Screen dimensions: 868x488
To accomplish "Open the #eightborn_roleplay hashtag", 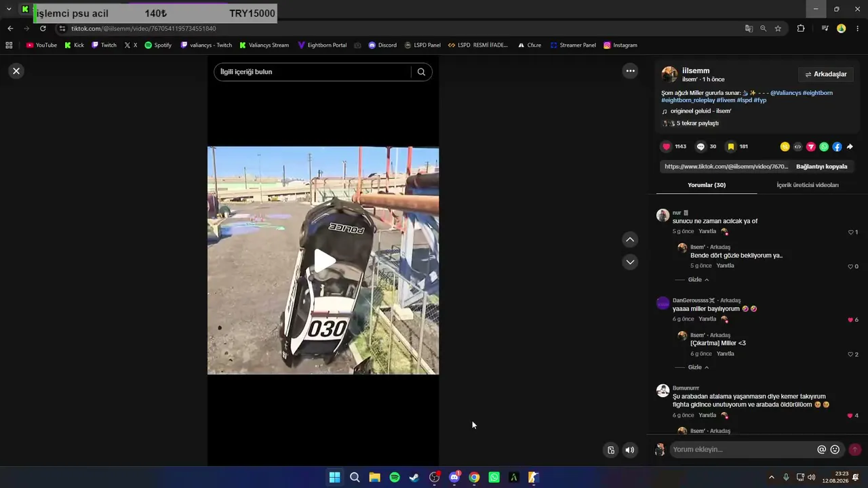I will 688,100.
